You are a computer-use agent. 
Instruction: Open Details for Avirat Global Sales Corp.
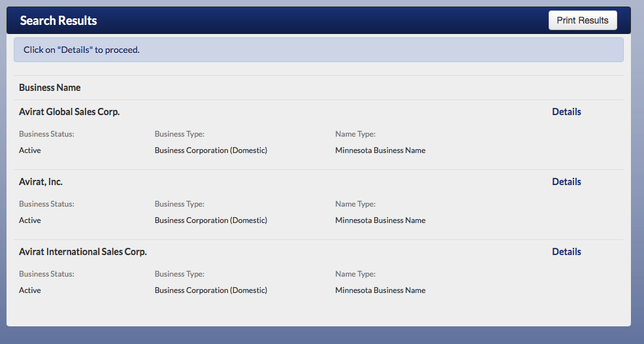566,112
